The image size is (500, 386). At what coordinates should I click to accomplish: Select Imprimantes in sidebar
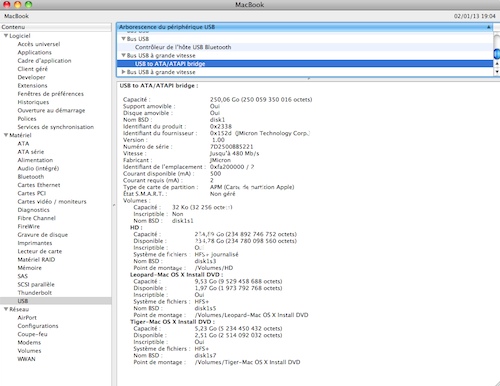click(x=35, y=243)
